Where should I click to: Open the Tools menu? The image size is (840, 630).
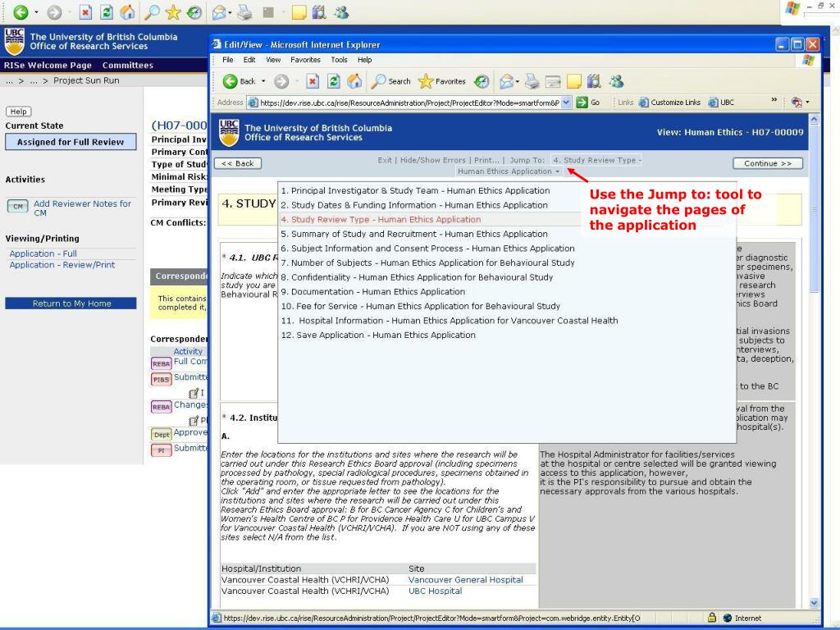[339, 60]
